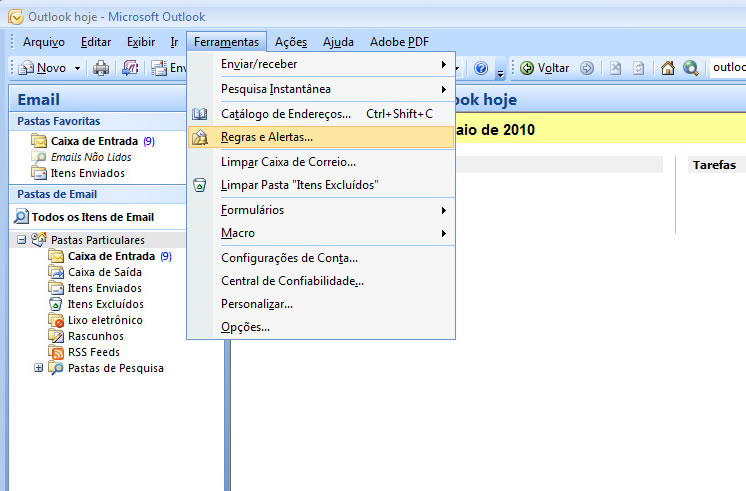The image size is (746, 491).
Task: Open the Exibir menu
Action: tap(141, 42)
